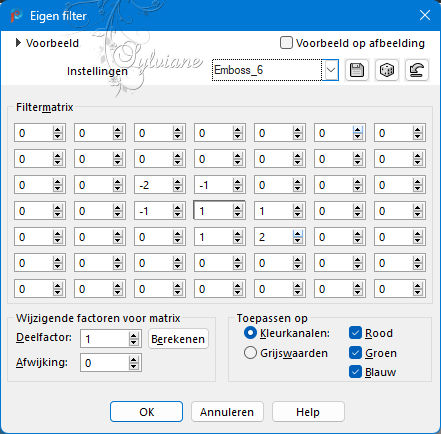Step the center matrix cell value

pyautogui.click(x=238, y=211)
